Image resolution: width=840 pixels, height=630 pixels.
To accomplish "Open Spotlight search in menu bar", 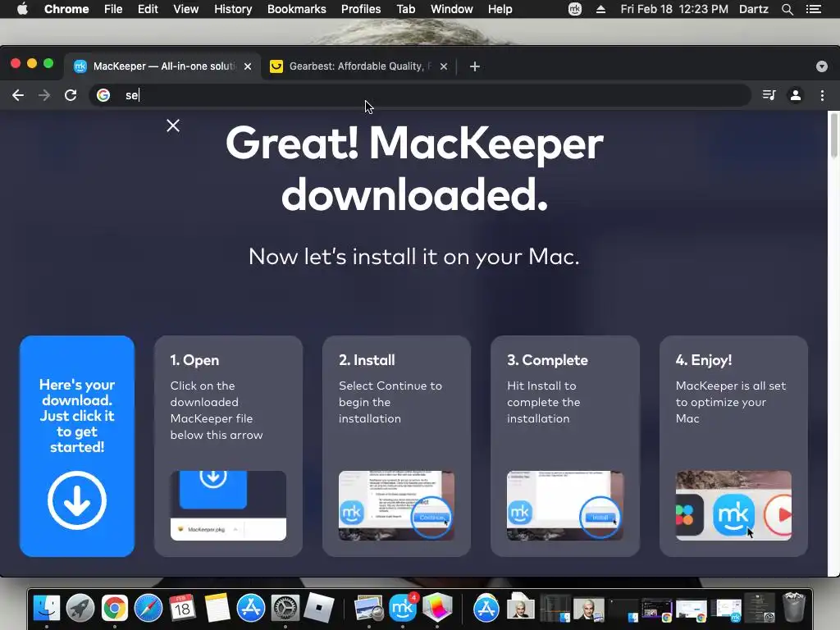I will point(787,9).
